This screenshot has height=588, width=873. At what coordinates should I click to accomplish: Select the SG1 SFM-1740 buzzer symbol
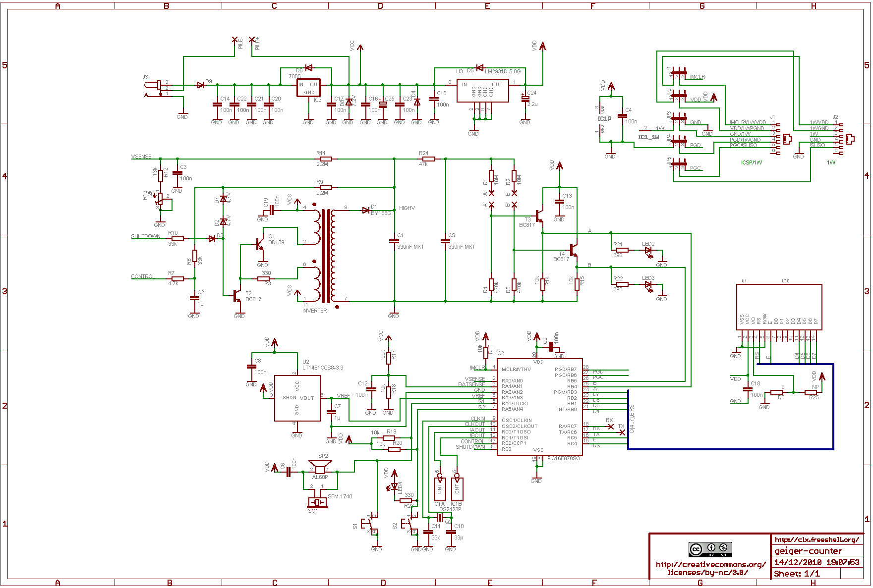pyautogui.click(x=317, y=502)
